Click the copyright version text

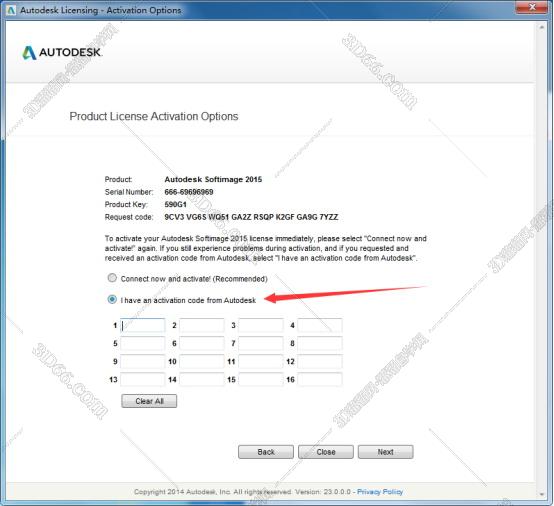coord(242,492)
